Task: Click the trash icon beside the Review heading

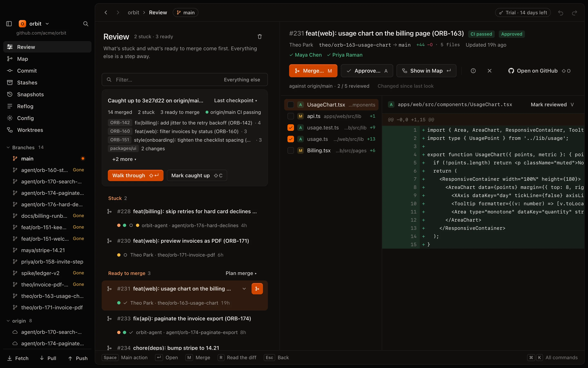Action: (259, 37)
